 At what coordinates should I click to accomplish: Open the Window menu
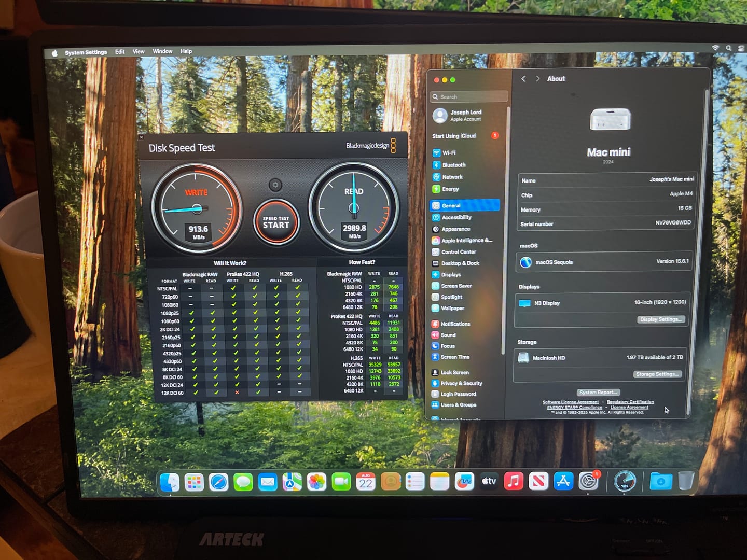tap(162, 51)
